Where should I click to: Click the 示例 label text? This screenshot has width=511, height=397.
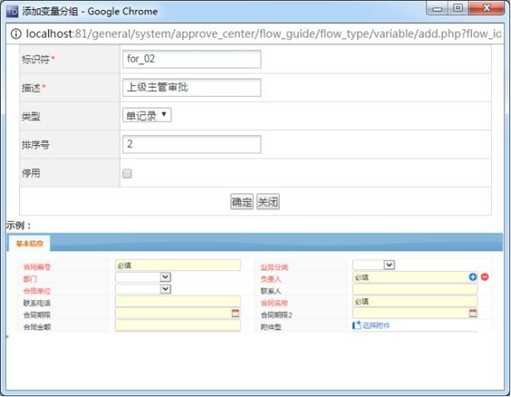tap(19, 226)
